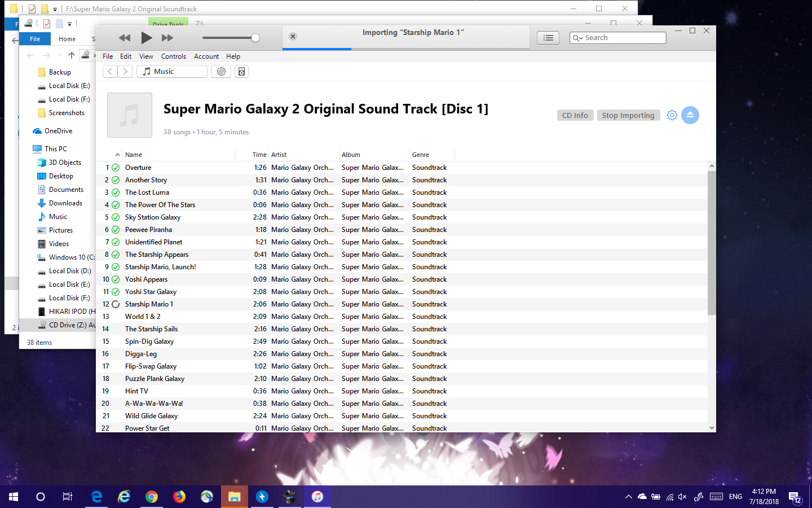Click the track list vertical scrollbar thumb

(x=712, y=243)
